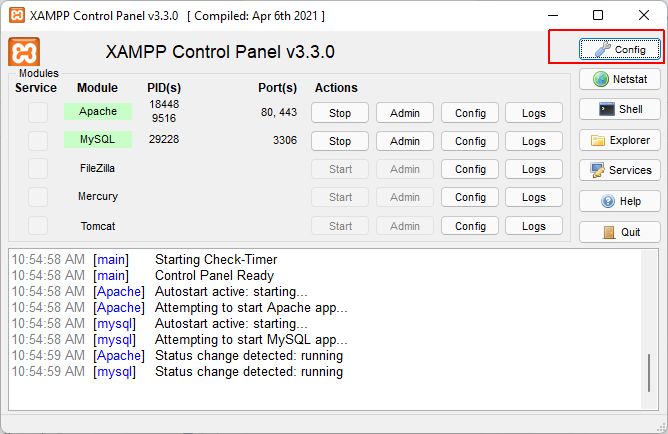Click 'Attempting to start MySQL app...' log entry
The image size is (668, 434).
click(251, 339)
